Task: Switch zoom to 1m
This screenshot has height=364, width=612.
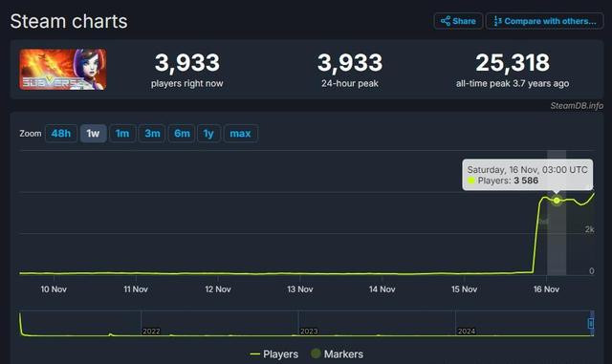Action: [x=122, y=134]
